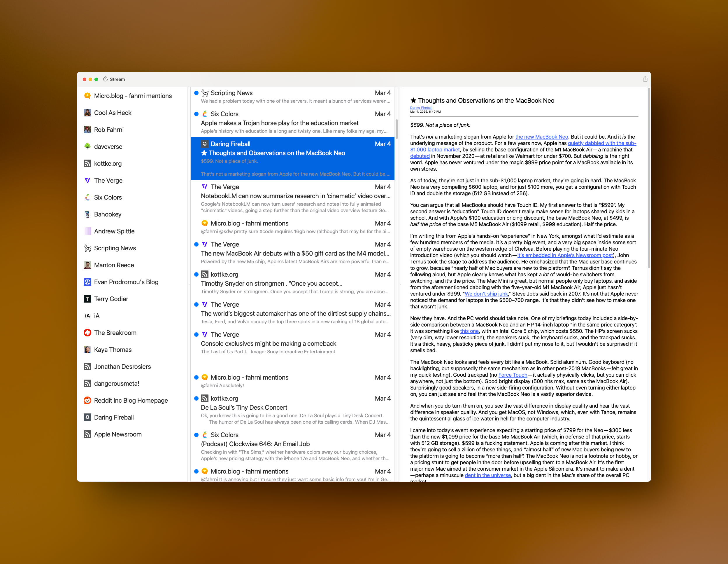
Task: Toggle unread indicator on Console exclusives article
Action: pos(196,334)
